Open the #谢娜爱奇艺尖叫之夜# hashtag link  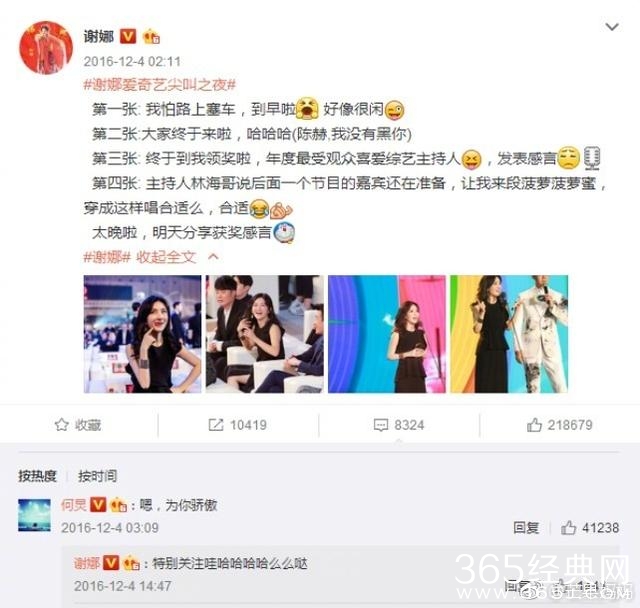click(x=160, y=85)
